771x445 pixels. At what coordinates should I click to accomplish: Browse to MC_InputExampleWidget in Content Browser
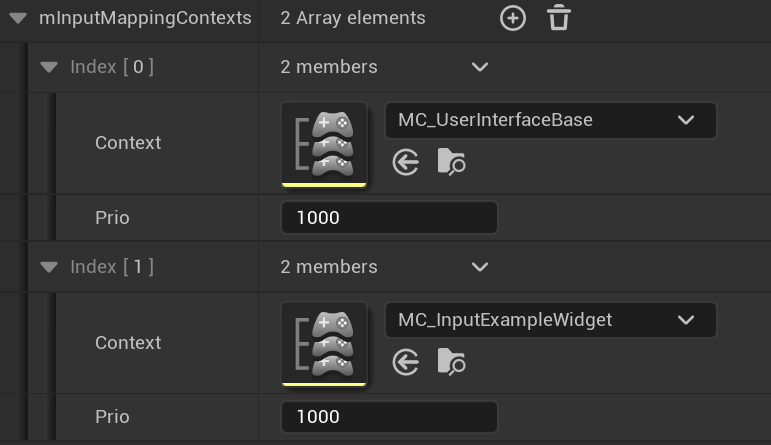tap(452, 362)
